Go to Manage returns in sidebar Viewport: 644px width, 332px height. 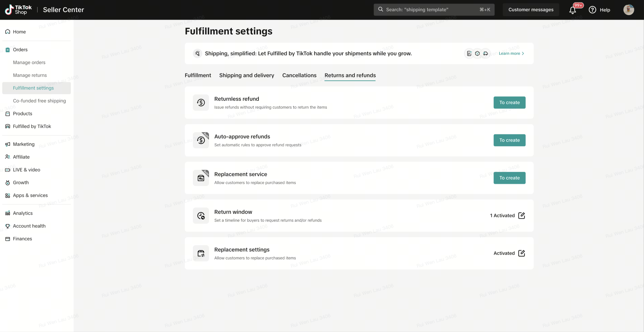30,75
